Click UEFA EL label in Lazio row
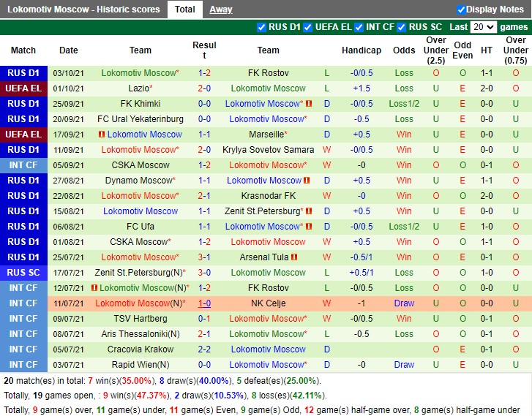532x416 pixels. (x=23, y=88)
